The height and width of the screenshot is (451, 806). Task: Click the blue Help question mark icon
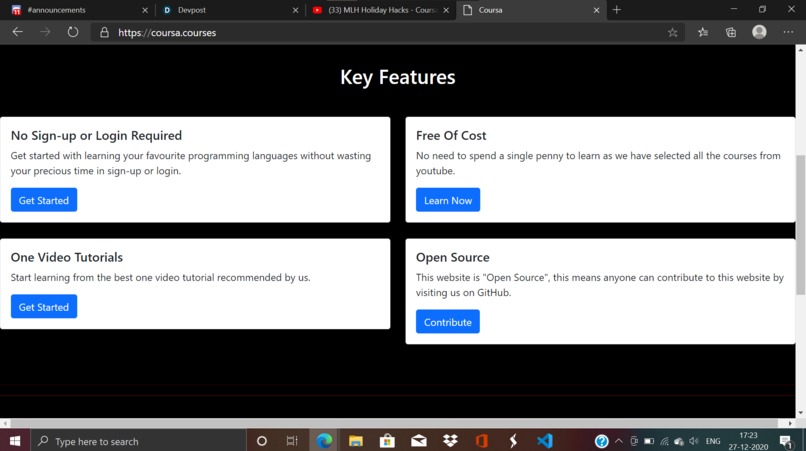pos(601,441)
